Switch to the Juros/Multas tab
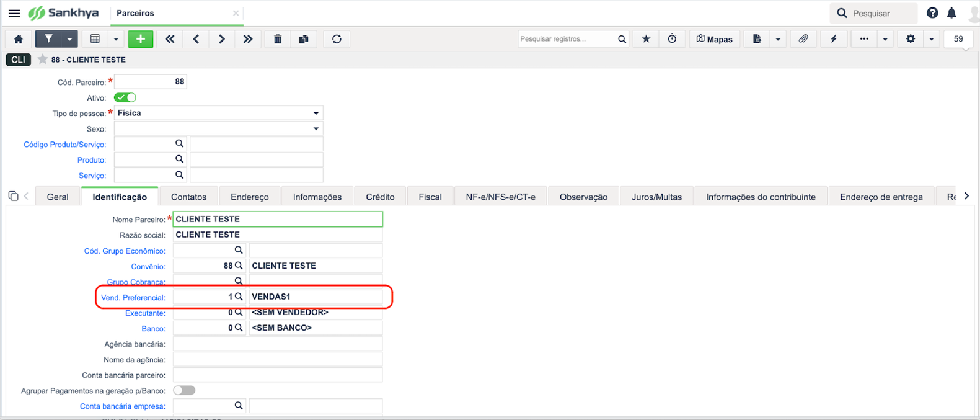 click(x=656, y=197)
